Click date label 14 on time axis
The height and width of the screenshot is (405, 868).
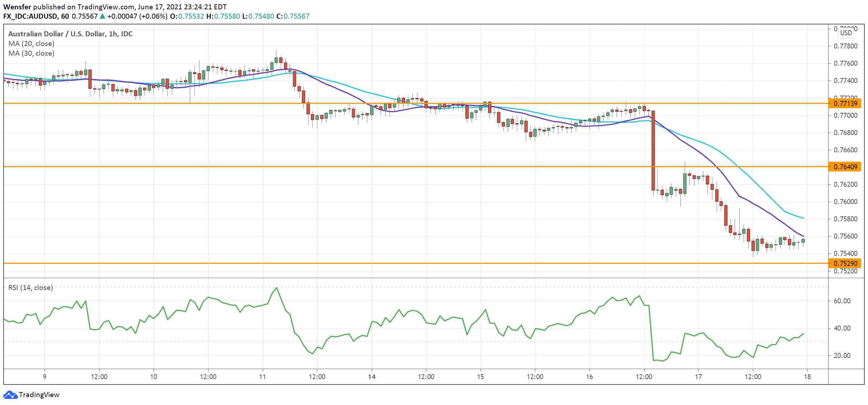372,377
